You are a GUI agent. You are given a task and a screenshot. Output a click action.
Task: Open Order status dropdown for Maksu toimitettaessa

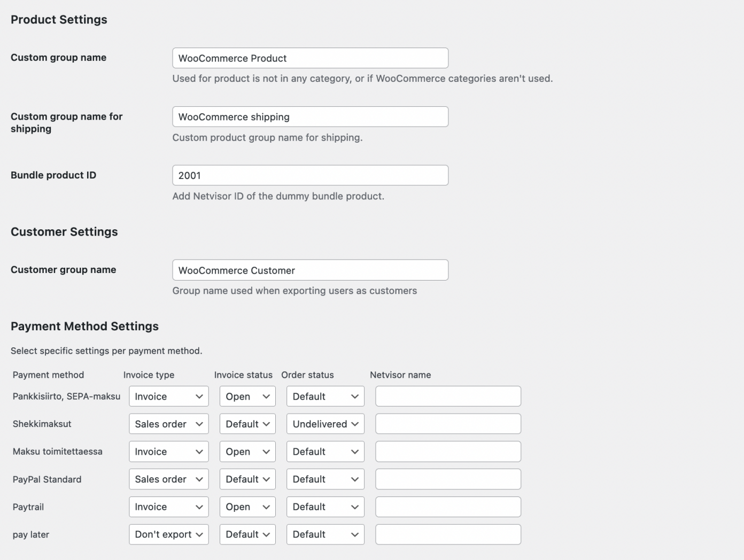(x=325, y=452)
